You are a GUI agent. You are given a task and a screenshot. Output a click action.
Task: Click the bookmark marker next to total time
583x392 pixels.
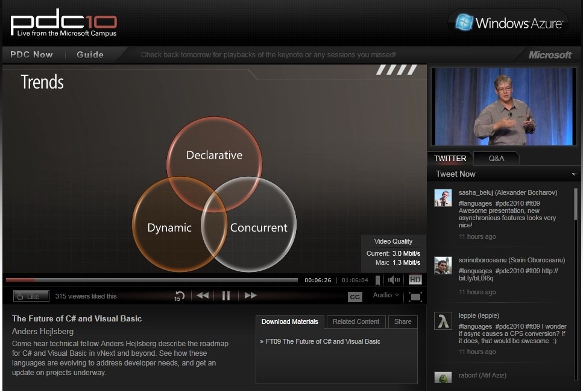(x=378, y=280)
